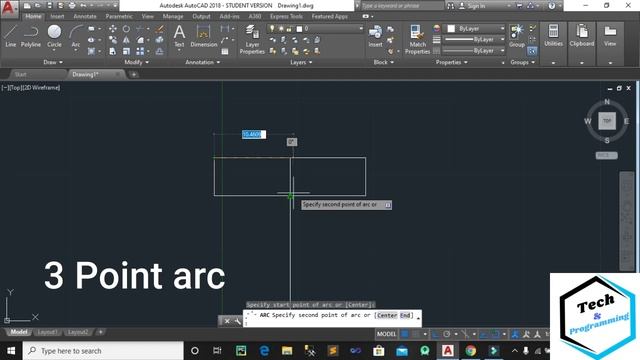This screenshot has height=360, width=640.
Task: Click the Text annotation tool
Action: (x=179, y=36)
